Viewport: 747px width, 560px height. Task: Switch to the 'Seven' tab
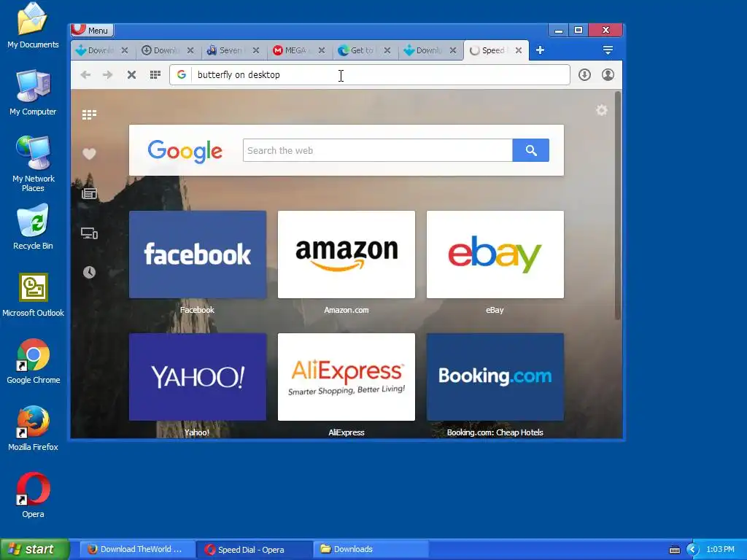coord(231,50)
